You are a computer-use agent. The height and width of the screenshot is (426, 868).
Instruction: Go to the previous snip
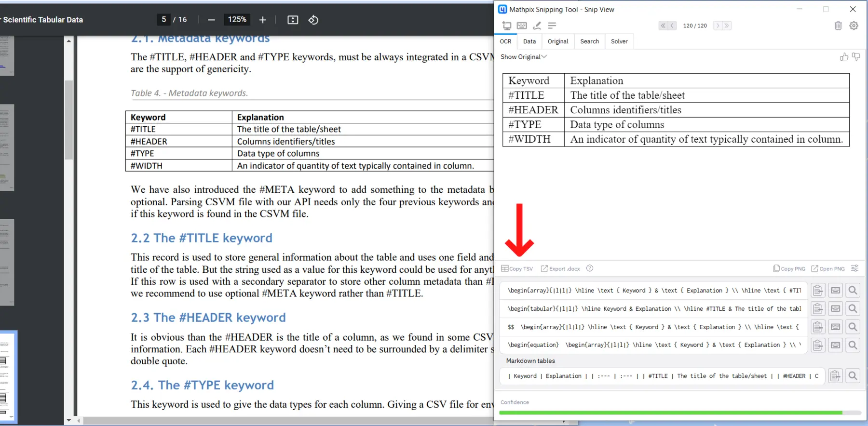672,26
